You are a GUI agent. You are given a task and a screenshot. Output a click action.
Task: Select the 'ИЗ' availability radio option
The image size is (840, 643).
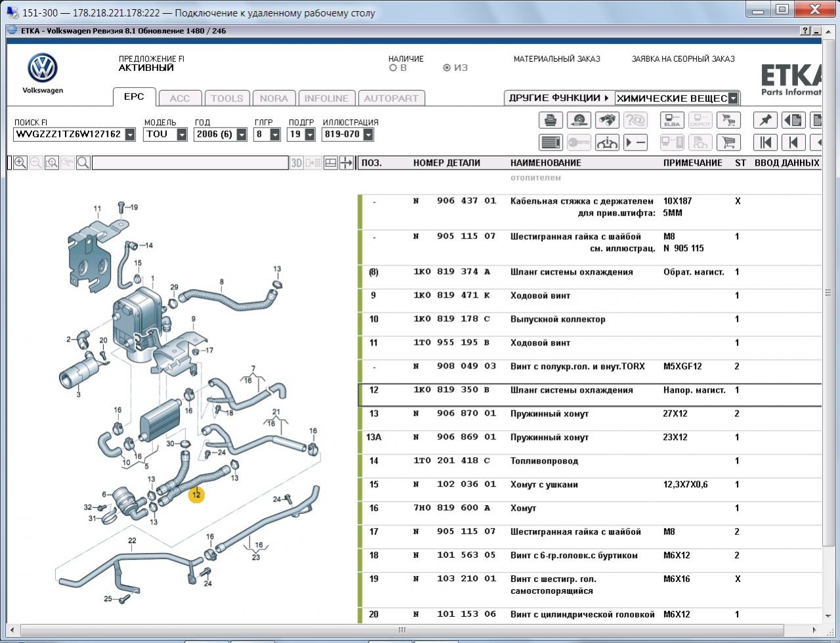[x=447, y=68]
